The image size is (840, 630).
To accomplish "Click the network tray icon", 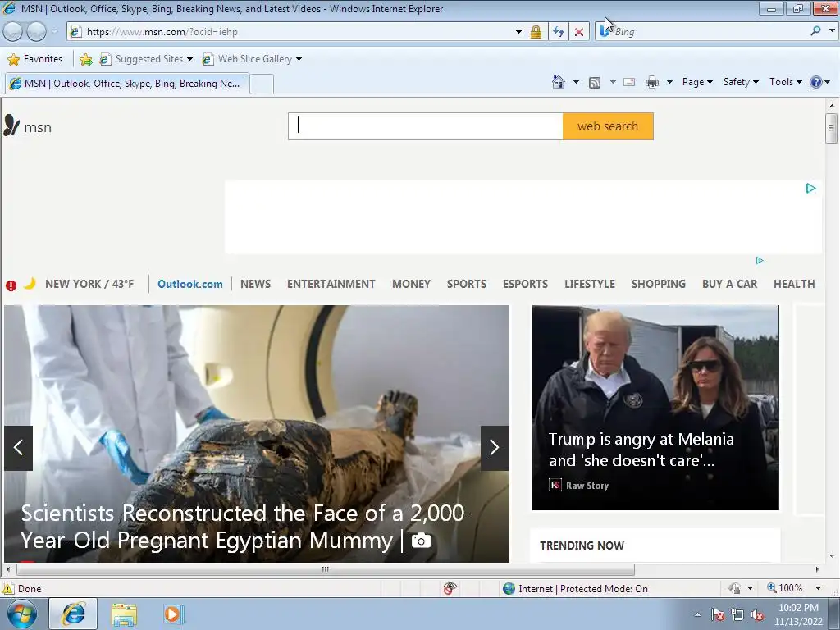I will click(737, 615).
